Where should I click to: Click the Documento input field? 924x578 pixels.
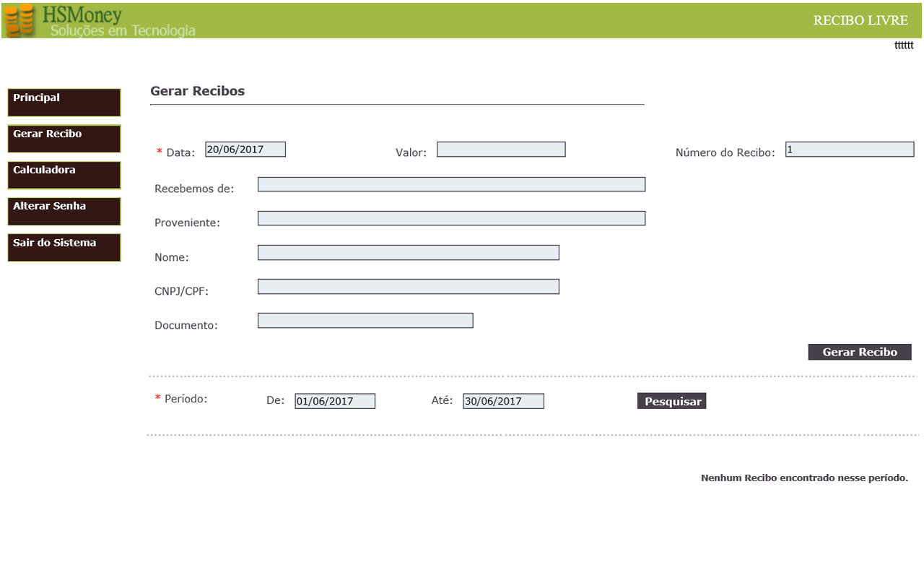365,320
